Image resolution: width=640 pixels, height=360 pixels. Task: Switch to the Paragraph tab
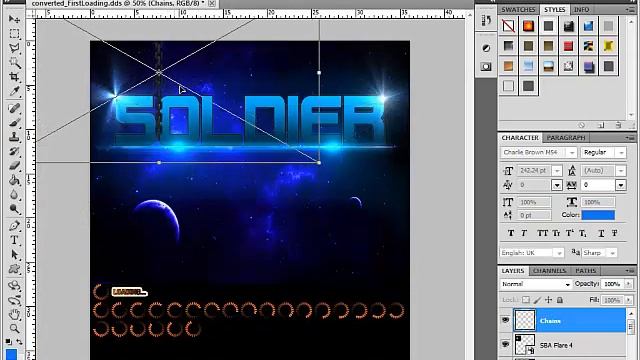[566, 138]
